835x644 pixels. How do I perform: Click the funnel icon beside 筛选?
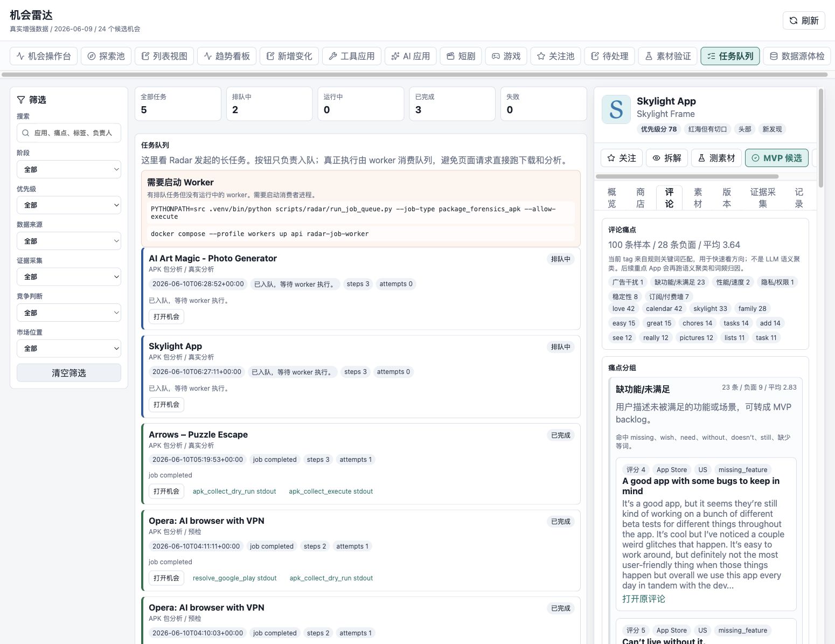click(x=21, y=100)
